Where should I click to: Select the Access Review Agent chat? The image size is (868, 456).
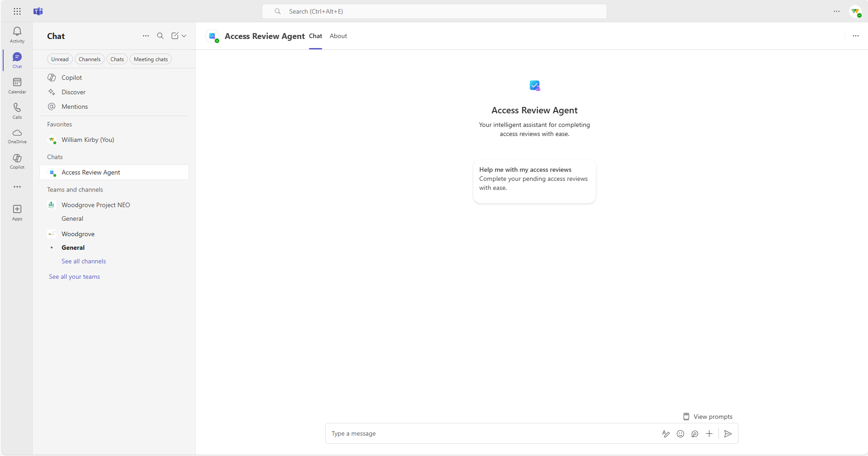click(114, 172)
